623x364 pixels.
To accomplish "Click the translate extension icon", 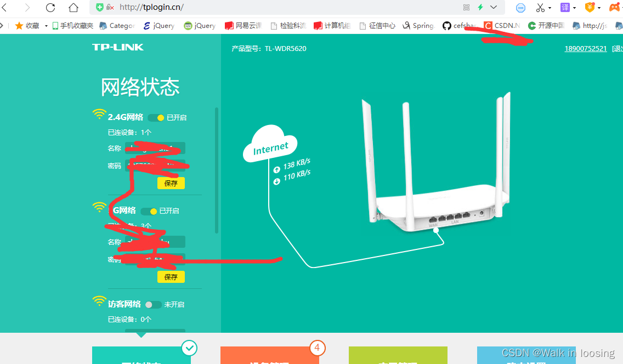I will tap(565, 8).
